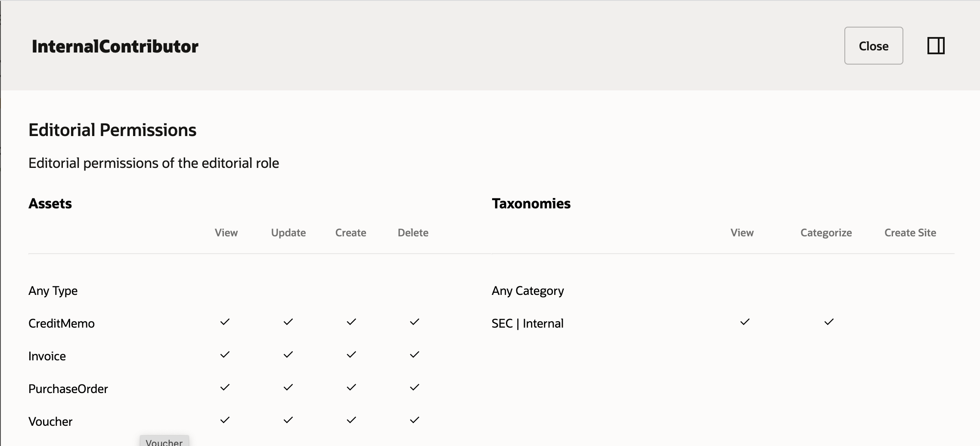The width and height of the screenshot is (980, 446).
Task: Toggle the side panel layout icon
Action: click(x=936, y=46)
